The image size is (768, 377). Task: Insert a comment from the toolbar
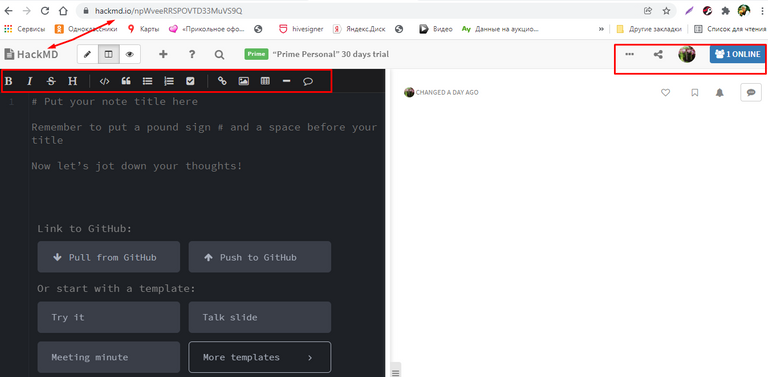308,81
